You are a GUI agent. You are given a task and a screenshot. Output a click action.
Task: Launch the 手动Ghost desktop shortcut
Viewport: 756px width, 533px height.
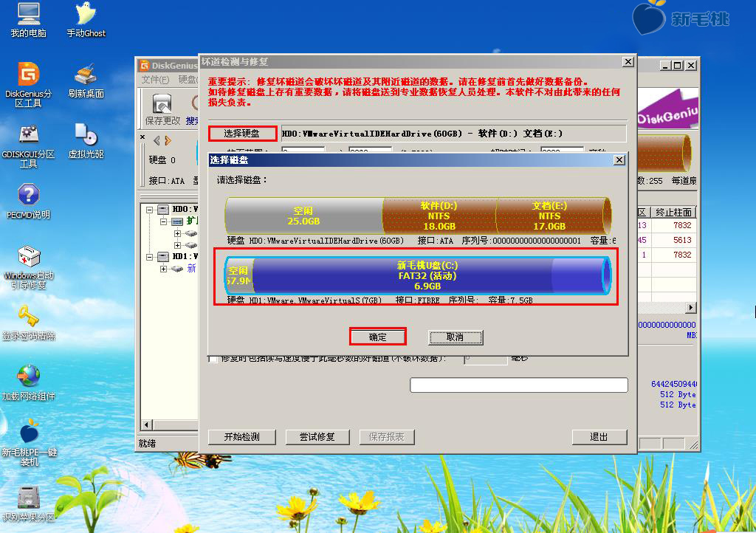point(86,20)
